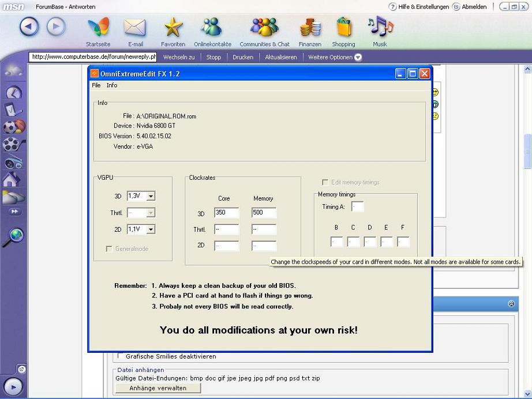Click the Thrtl. Core clock field
The image size is (532, 399).
point(227,229)
